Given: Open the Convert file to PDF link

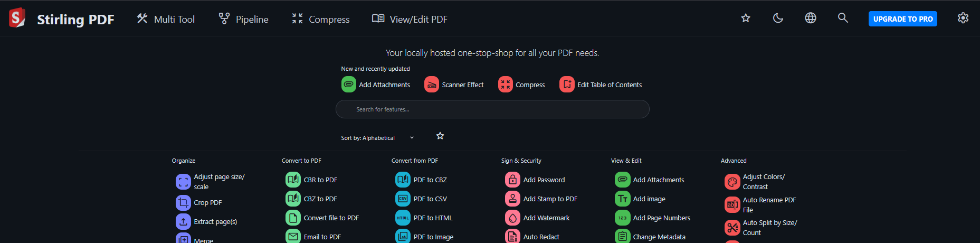Looking at the screenshot, I should (x=331, y=218).
